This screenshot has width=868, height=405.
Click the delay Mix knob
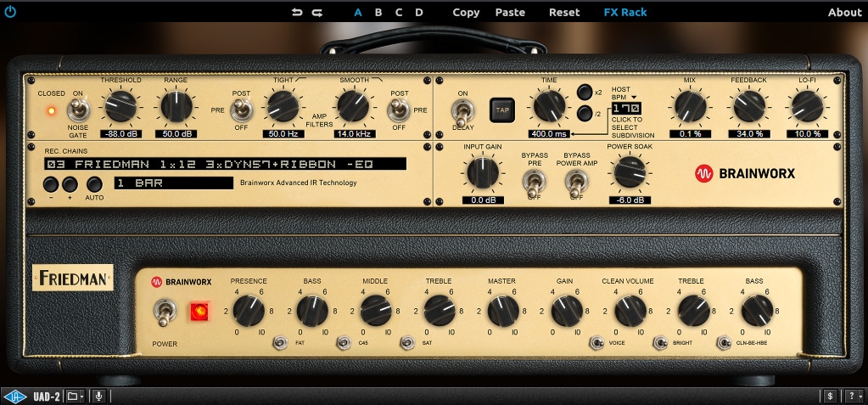click(690, 106)
